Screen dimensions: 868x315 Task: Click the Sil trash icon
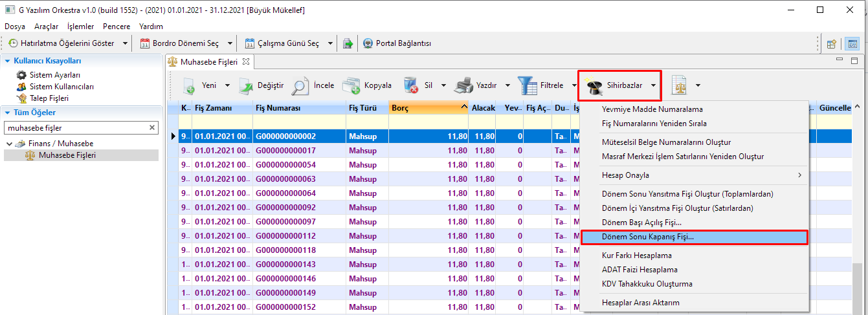tap(412, 85)
